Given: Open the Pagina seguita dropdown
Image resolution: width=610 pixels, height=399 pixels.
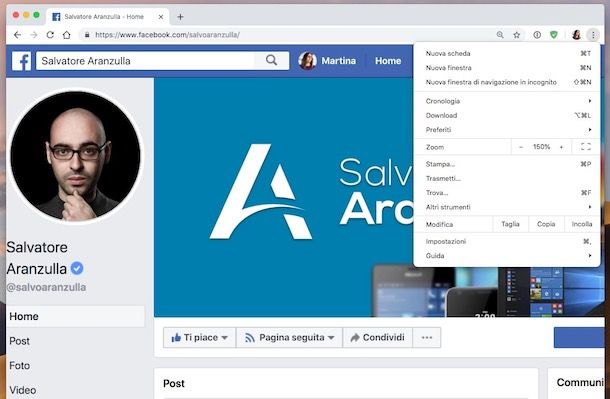Looking at the screenshot, I should 289,338.
